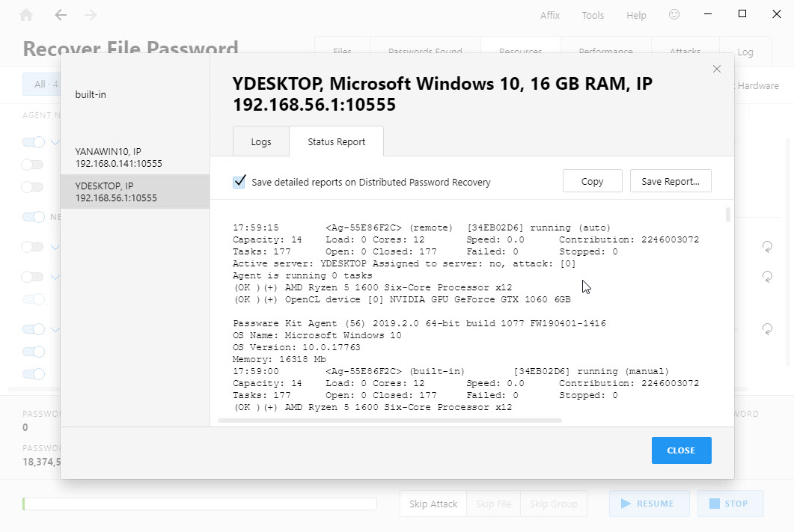The width and height of the screenshot is (794, 532).
Task: Click the topmost circular refresh arrow icon
Action: (767, 246)
